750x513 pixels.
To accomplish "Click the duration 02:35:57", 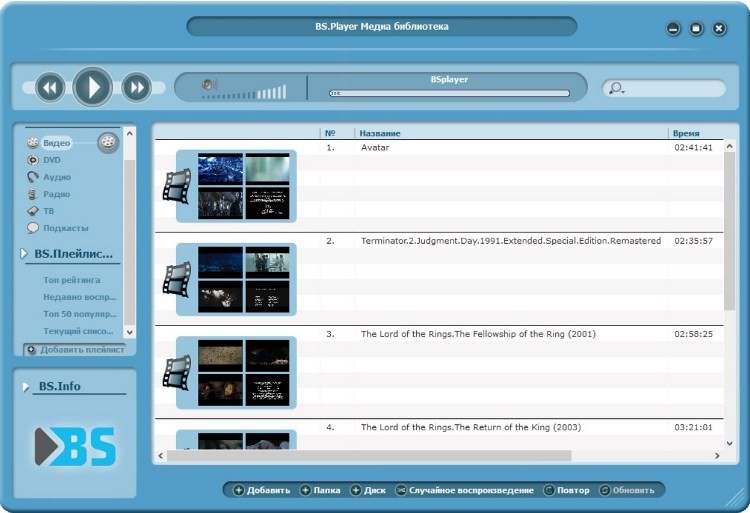I will [694, 241].
